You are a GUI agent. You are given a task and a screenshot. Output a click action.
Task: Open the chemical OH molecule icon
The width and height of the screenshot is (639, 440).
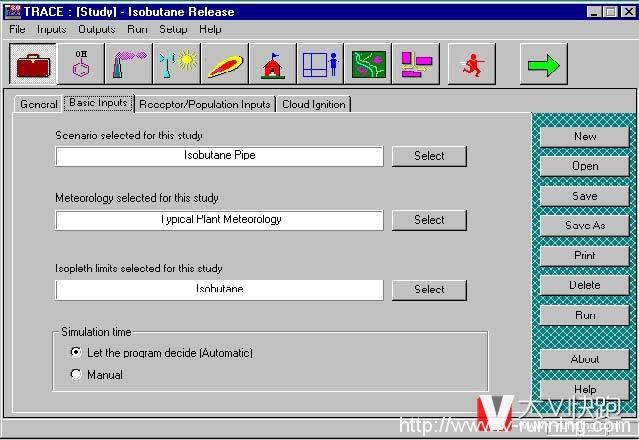pyautogui.click(x=81, y=64)
